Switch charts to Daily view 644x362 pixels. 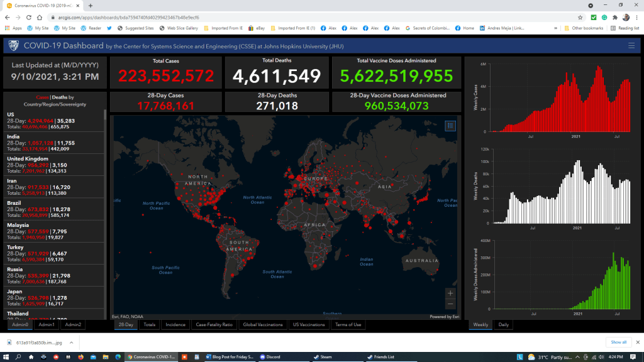pos(503,325)
